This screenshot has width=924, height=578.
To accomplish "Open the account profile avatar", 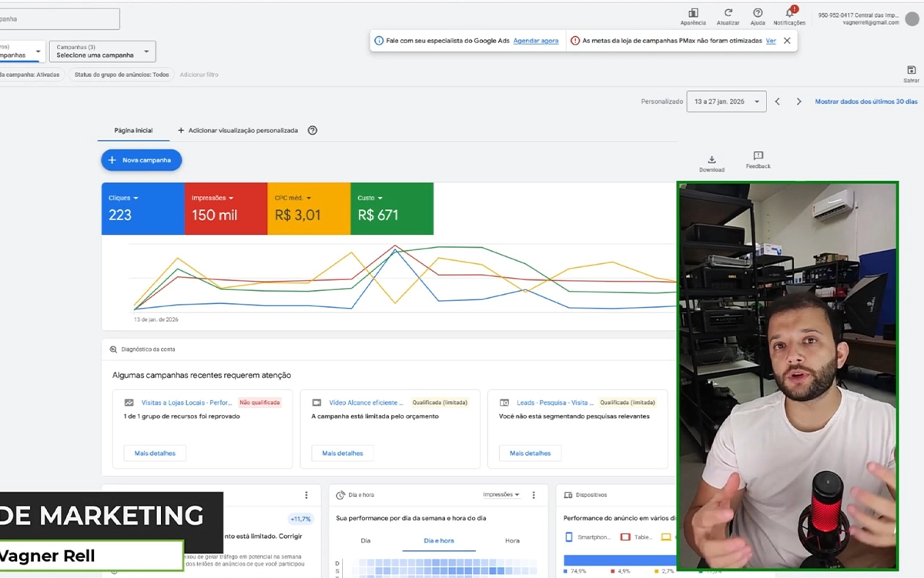I will tap(912, 18).
